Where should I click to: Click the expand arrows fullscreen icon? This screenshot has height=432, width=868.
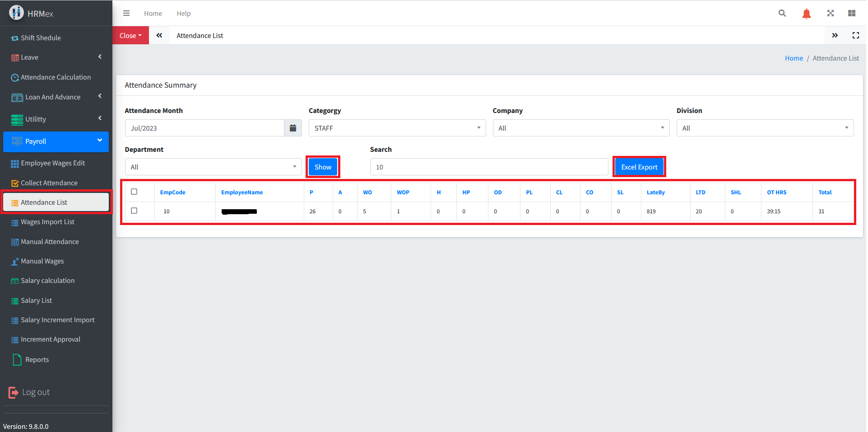click(x=830, y=14)
